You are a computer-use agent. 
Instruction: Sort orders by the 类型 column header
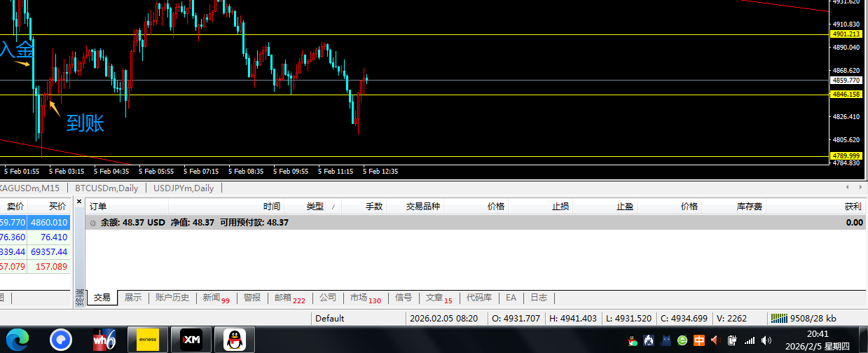pyautogui.click(x=315, y=207)
